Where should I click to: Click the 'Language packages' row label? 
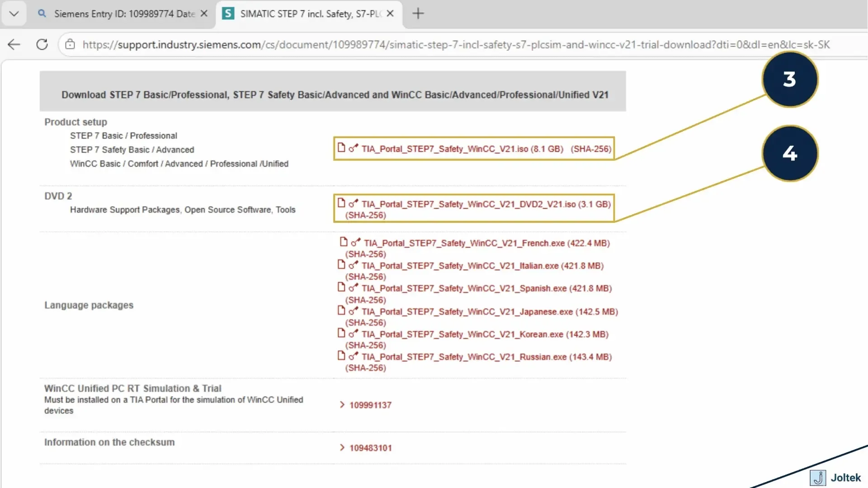point(89,305)
